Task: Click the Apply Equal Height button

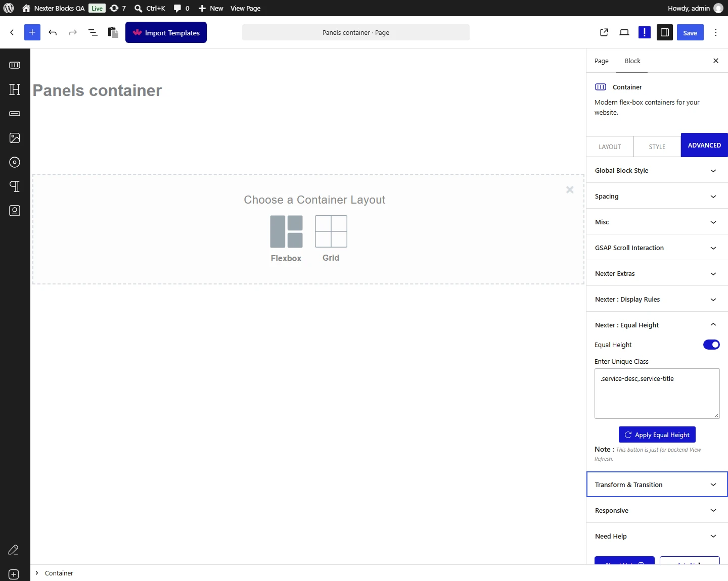Action: [x=657, y=434]
